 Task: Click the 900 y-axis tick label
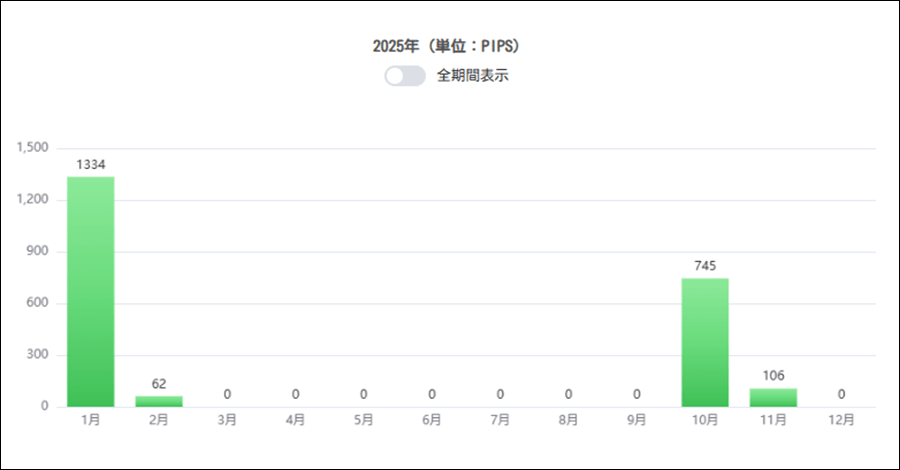click(x=37, y=252)
